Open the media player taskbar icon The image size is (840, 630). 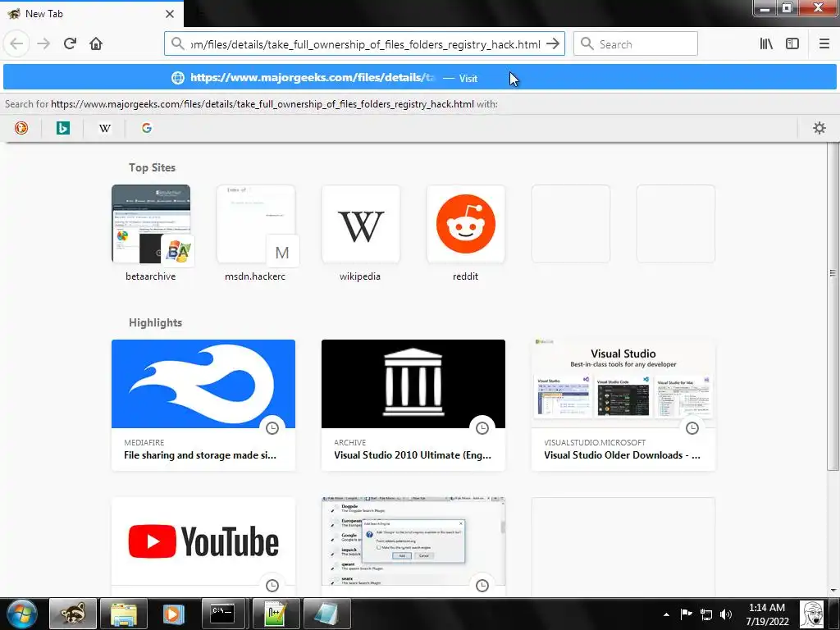(x=174, y=614)
